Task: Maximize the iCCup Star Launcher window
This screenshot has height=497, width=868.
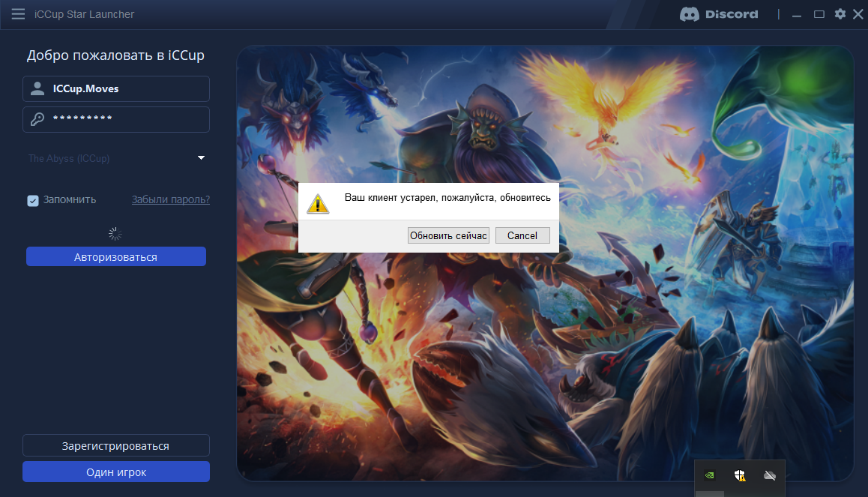Action: click(x=819, y=14)
